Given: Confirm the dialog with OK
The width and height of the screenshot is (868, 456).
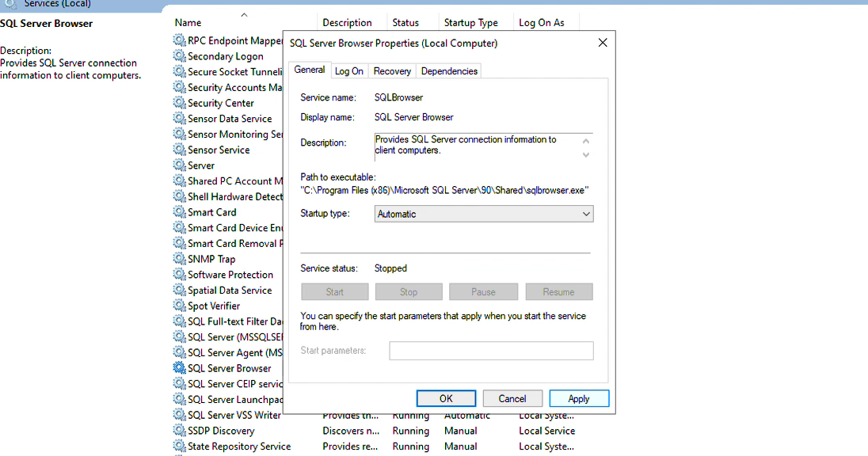Looking at the screenshot, I should pos(446,398).
